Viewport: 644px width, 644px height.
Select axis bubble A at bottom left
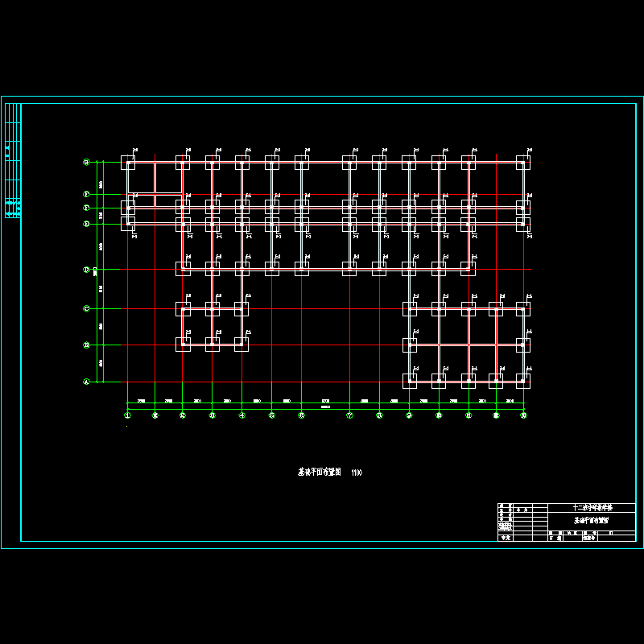[x=87, y=382]
